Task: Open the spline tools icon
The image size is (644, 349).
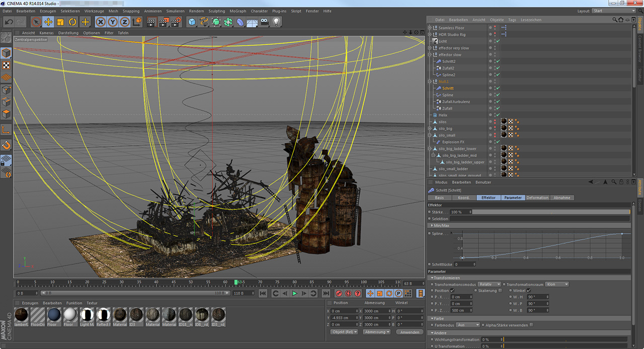Action: click(x=204, y=22)
